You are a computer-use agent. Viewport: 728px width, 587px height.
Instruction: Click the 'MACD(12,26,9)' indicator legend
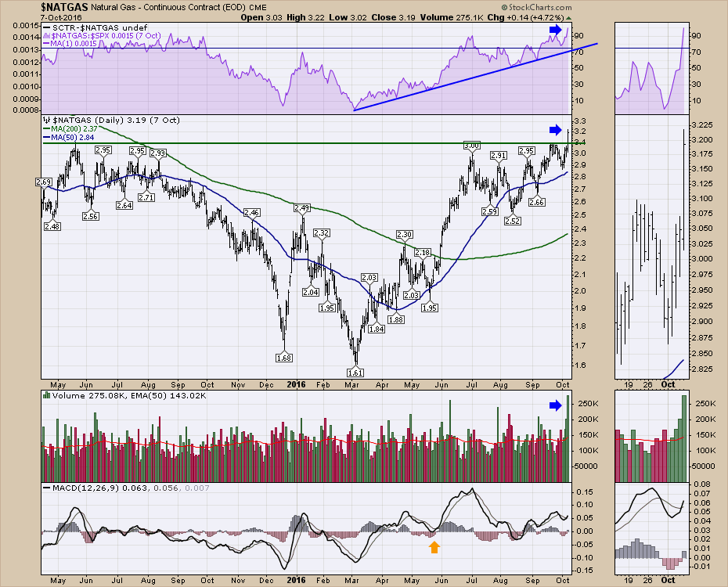[x=126, y=488]
